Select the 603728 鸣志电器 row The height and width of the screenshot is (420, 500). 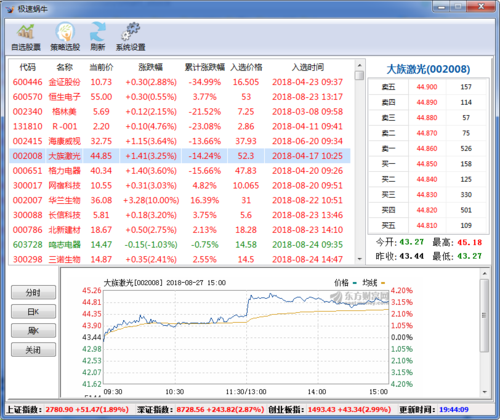click(180, 245)
